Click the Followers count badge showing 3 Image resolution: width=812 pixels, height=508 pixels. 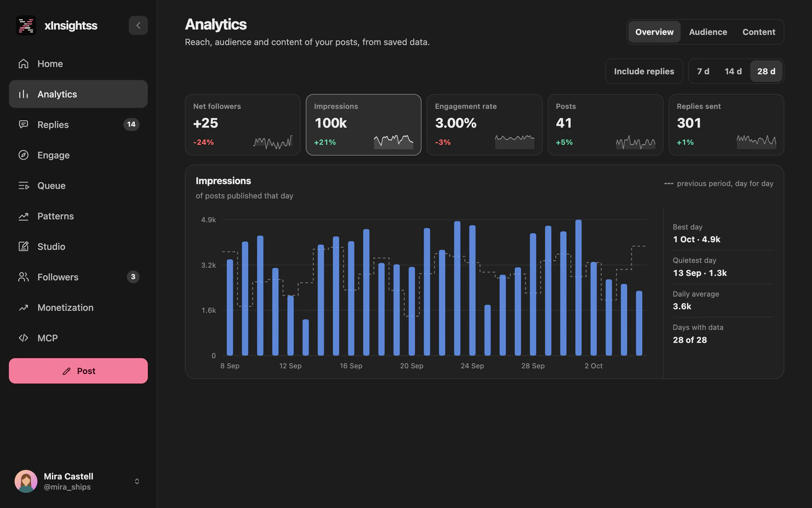tap(133, 277)
